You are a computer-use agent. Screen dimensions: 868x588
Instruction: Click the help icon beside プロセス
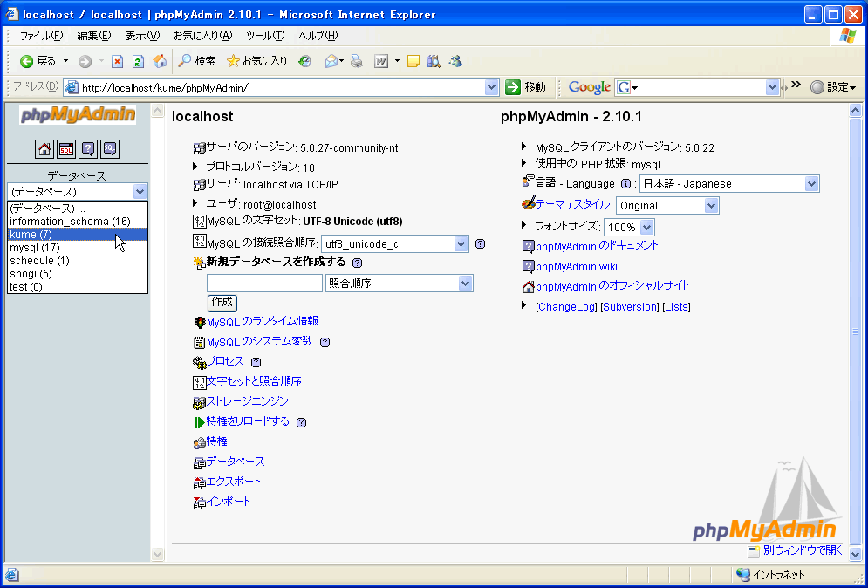(x=256, y=363)
